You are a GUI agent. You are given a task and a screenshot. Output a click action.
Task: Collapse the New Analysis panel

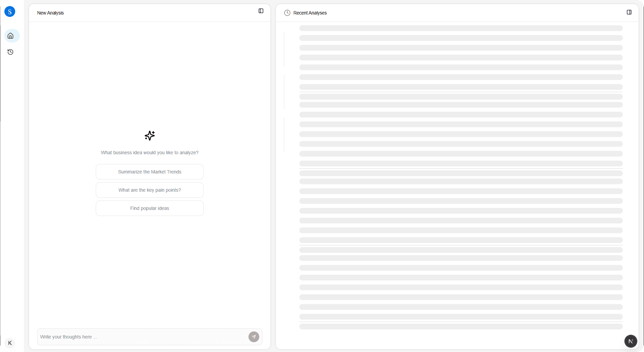[261, 11]
